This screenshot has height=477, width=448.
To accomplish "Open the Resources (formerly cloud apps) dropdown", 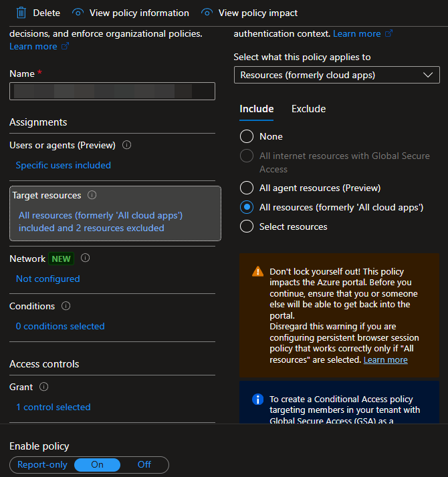I will 337,75.
